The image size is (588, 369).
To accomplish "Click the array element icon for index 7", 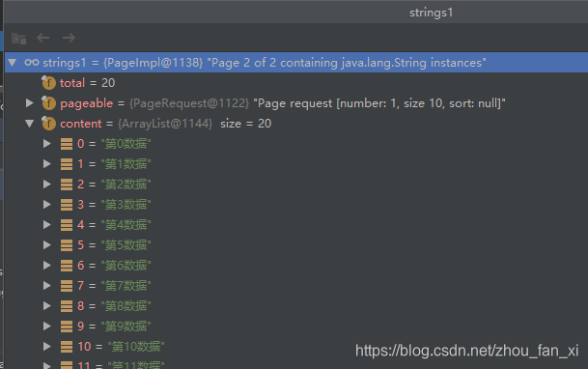I will pyautogui.click(x=67, y=285).
